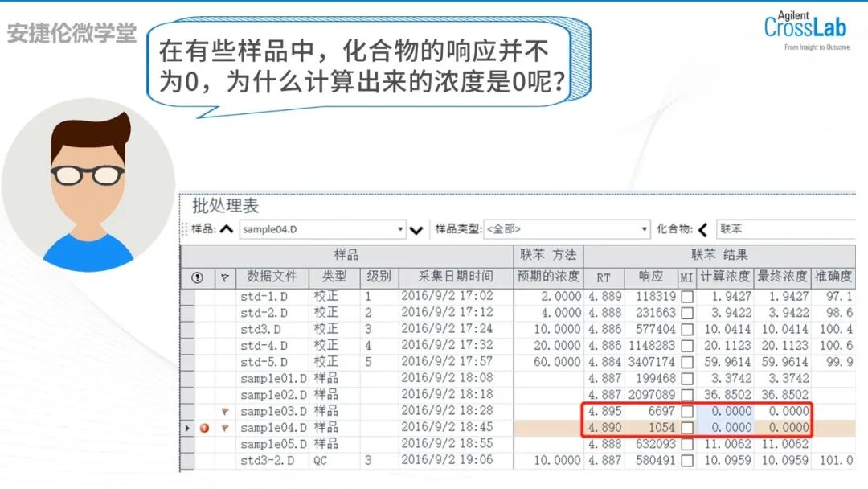868x489 pixels.
Task: Go to previous compound with left arrow
Action: coord(703,229)
